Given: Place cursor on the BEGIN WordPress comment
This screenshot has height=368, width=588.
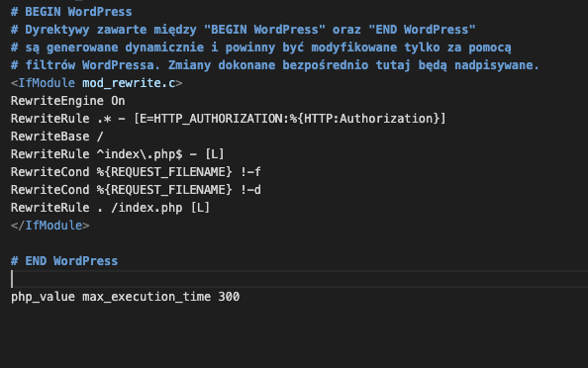Looking at the screenshot, I should [x=71, y=12].
